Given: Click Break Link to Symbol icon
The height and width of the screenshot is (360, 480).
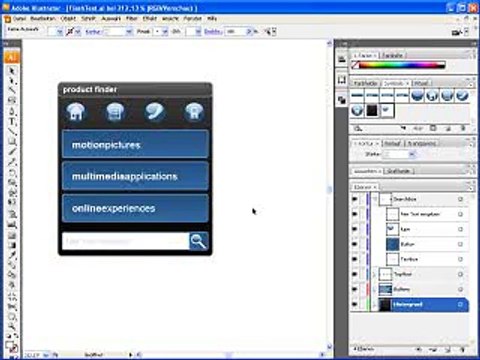Looking at the screenshot, I should [x=418, y=128].
